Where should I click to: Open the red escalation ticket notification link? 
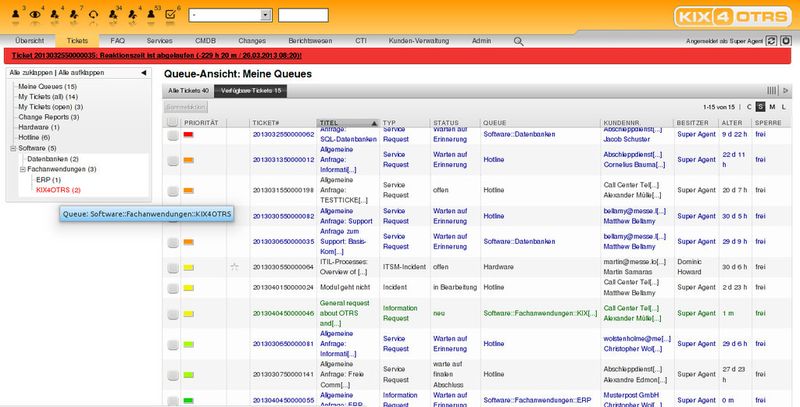click(x=157, y=56)
